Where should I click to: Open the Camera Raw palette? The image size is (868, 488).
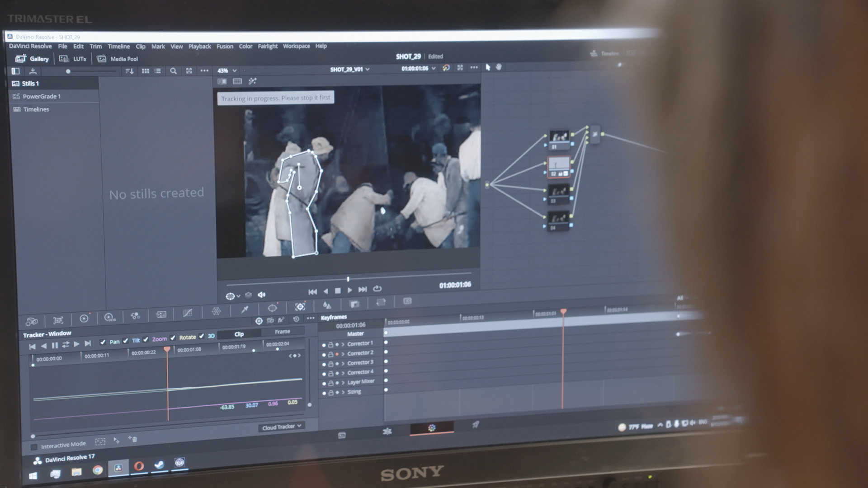pyautogui.click(x=32, y=321)
